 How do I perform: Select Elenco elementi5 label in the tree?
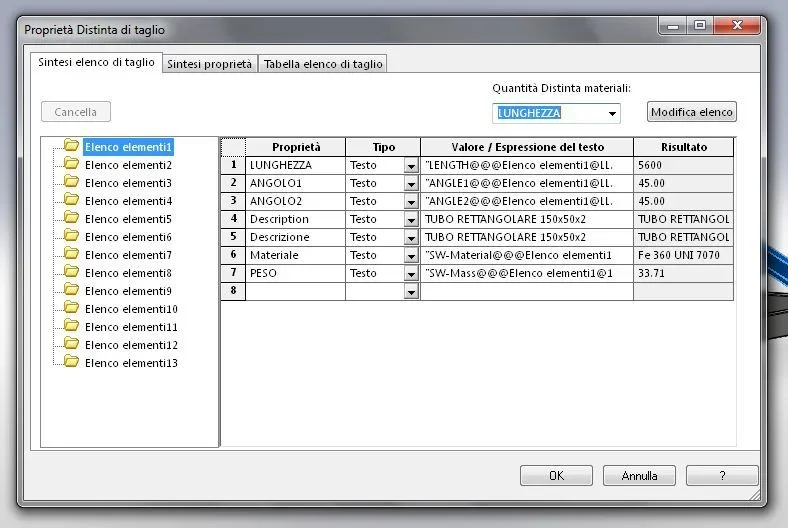point(128,219)
